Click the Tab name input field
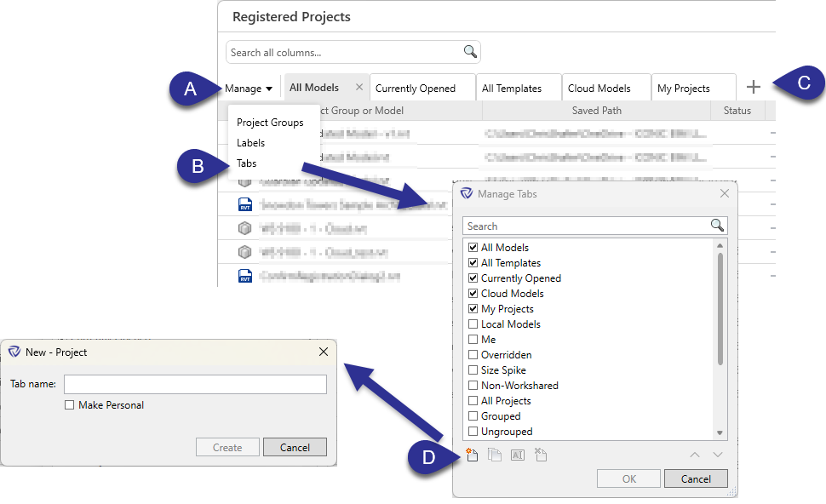Image resolution: width=826 pixels, height=504 pixels. 195,384
